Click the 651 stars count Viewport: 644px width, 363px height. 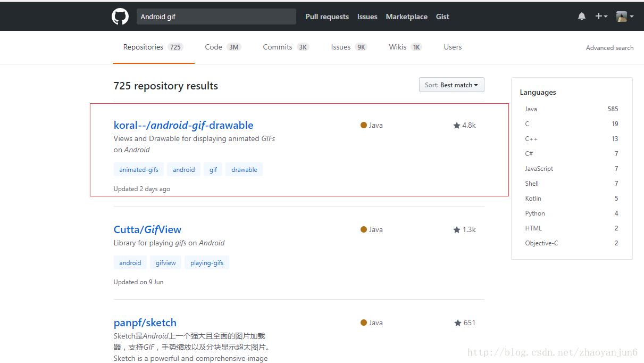(x=465, y=323)
